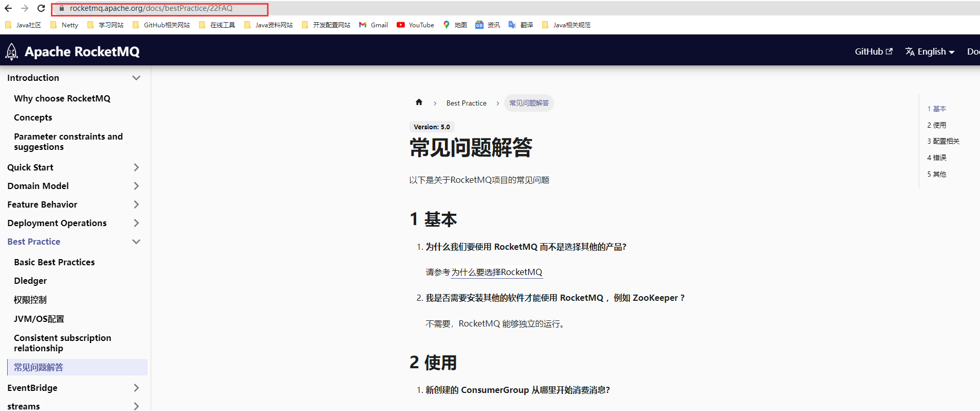Open the 地图 maps bookmark
This screenshot has width=980, height=411.
pyautogui.click(x=455, y=25)
